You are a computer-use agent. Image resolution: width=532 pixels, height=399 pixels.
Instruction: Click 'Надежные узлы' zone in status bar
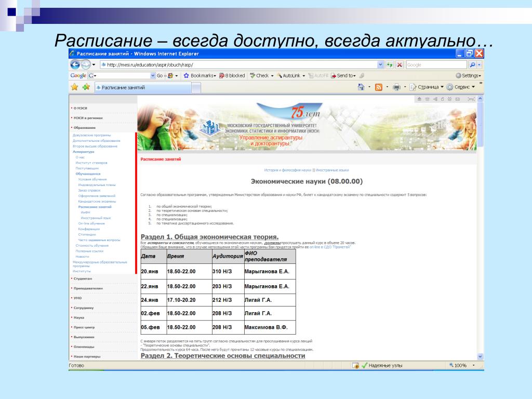pyautogui.click(x=382, y=365)
